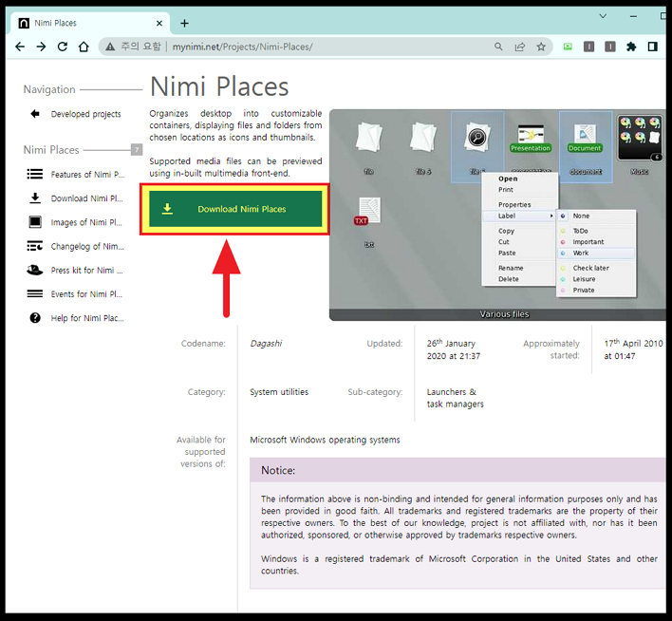Click the green extension icon in the toolbar

568,47
